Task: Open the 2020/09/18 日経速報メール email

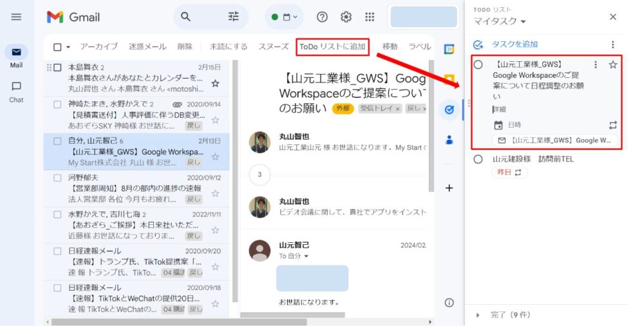Action: (x=137, y=299)
